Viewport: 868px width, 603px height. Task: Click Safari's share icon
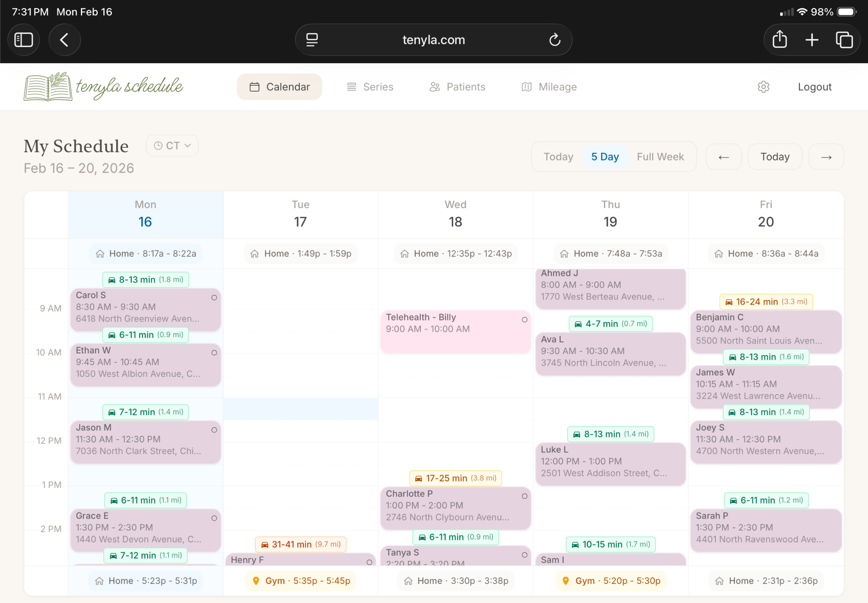[779, 39]
